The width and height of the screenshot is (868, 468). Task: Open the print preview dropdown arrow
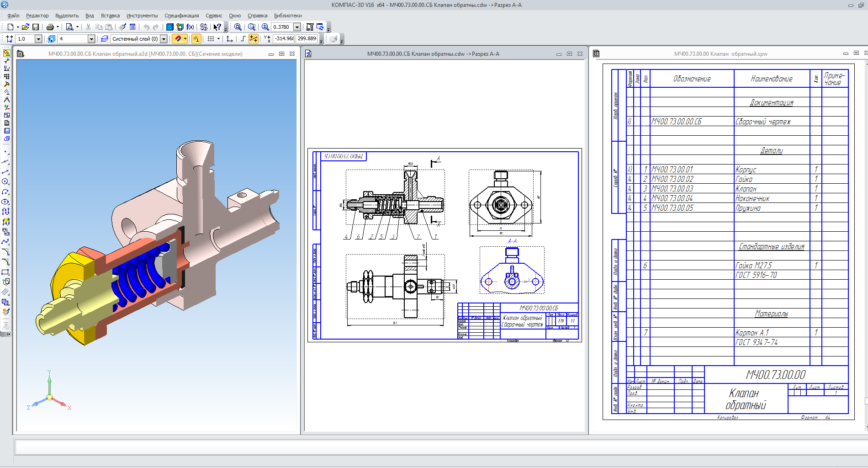coord(77,27)
